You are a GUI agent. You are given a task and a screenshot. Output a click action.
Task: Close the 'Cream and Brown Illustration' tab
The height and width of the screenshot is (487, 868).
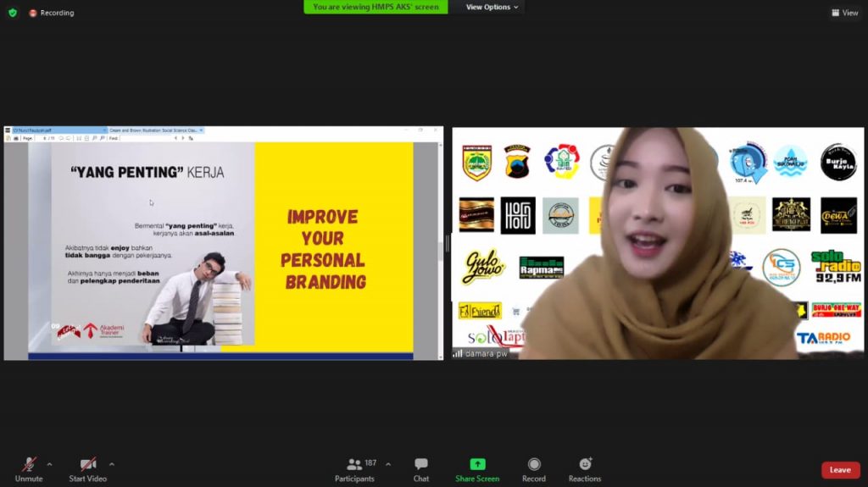coord(201,130)
